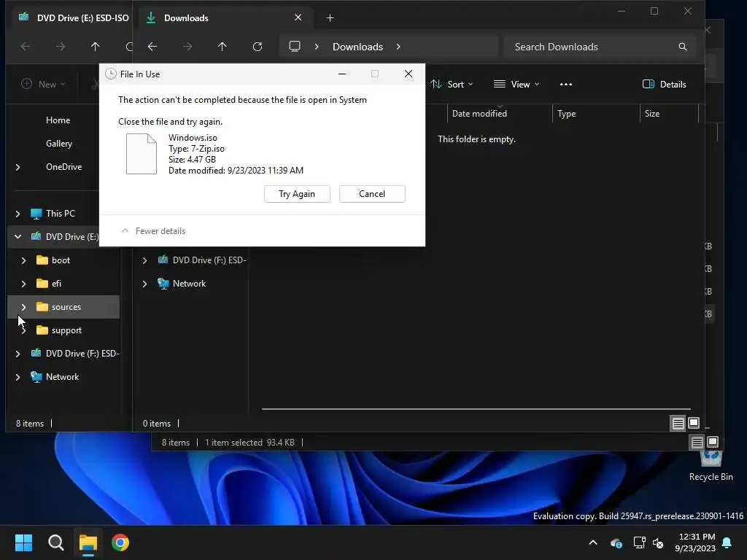747x560 pixels.
Task: Open the View dropdown
Action: pos(516,85)
